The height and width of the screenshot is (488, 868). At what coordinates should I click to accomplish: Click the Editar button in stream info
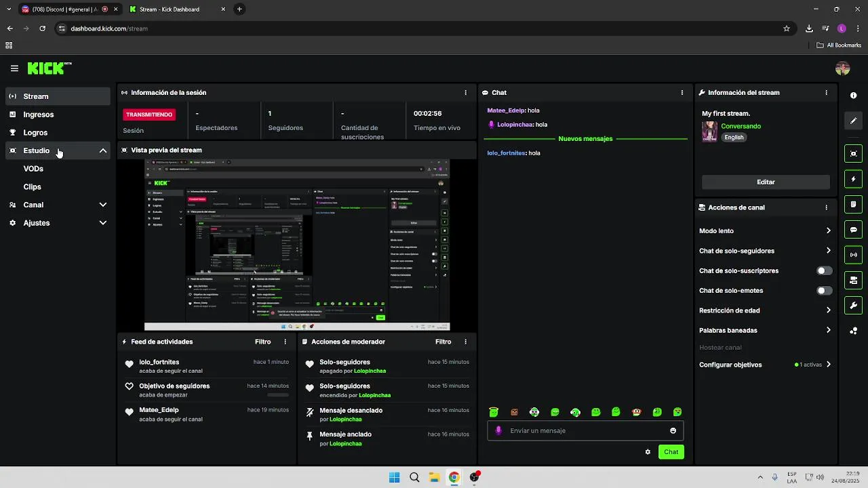pyautogui.click(x=766, y=182)
